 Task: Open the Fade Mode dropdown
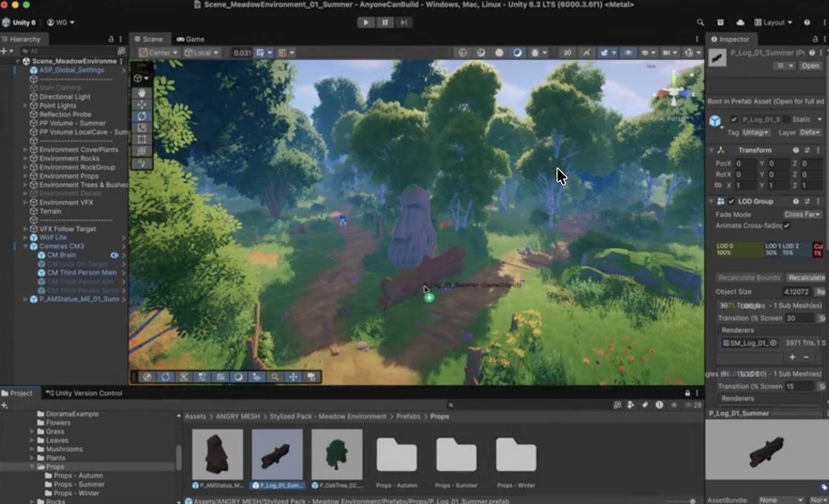pos(803,214)
